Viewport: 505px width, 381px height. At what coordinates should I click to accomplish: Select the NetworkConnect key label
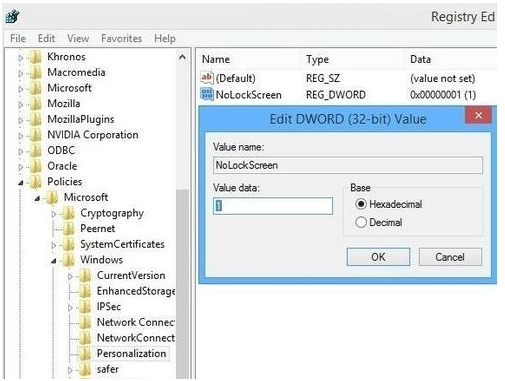point(136,338)
